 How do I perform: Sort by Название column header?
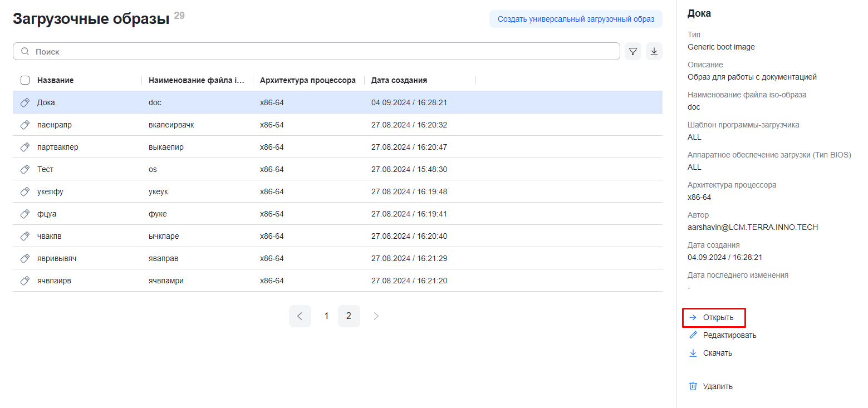point(56,80)
